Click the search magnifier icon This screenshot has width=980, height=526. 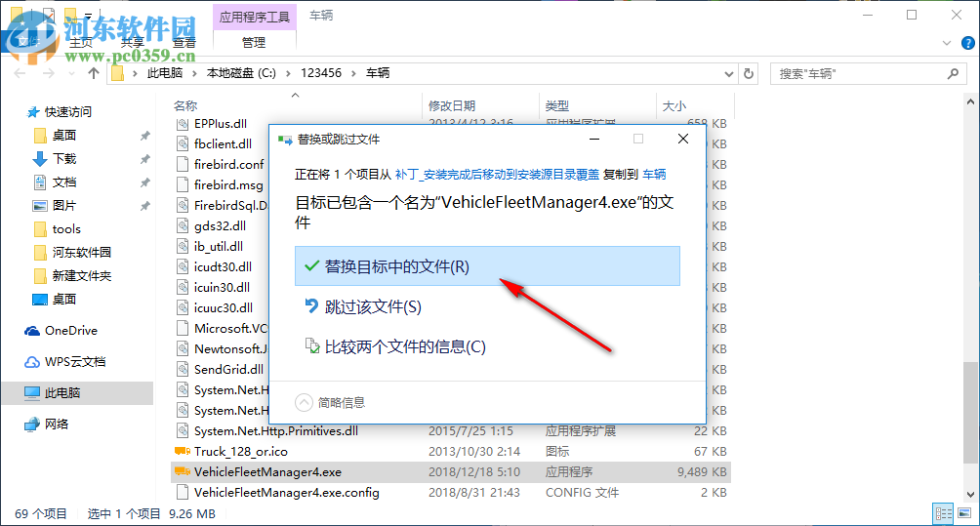point(953,74)
